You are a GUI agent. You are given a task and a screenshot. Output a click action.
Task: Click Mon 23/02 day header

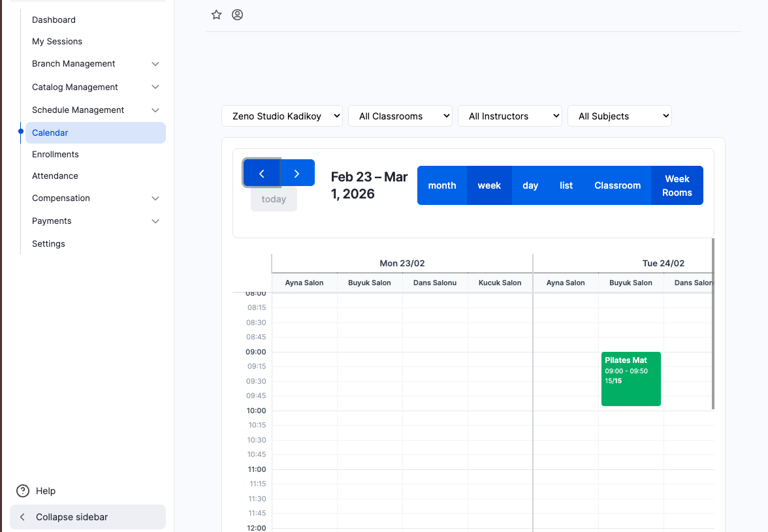[x=402, y=263]
